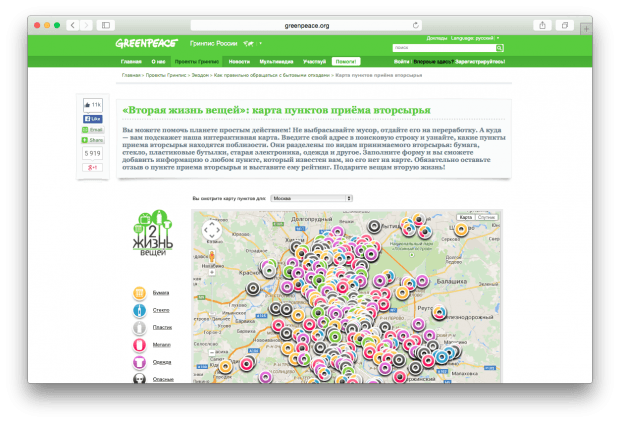
Task: Open the Мультимедиа menu item
Action: point(276,61)
